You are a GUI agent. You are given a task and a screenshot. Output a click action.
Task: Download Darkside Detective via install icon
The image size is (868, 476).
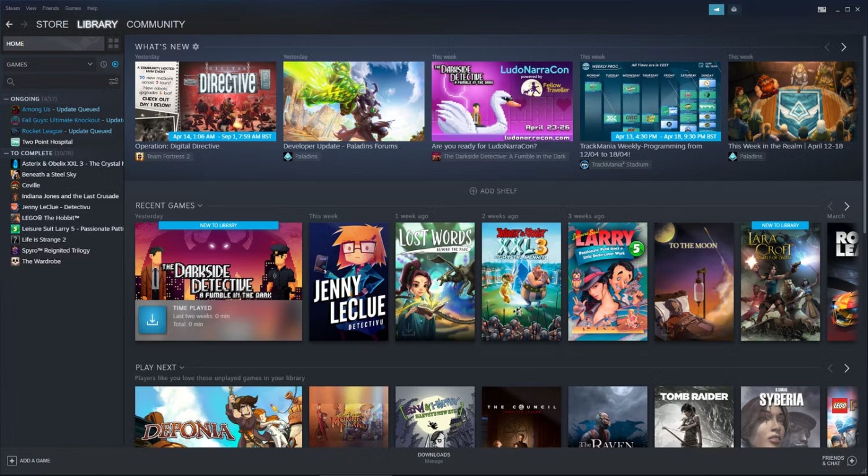152,320
